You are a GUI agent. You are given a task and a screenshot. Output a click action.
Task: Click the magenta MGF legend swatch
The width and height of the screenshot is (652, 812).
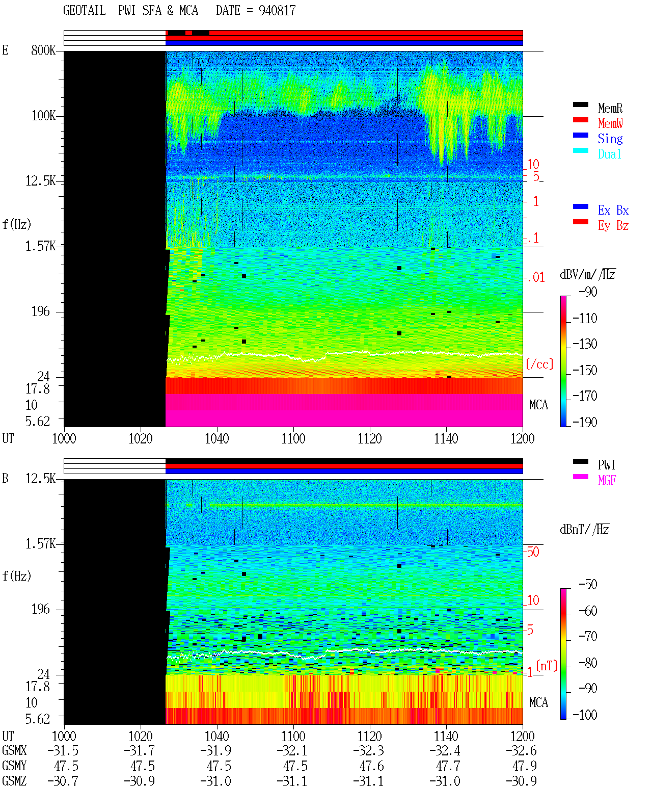(580, 477)
